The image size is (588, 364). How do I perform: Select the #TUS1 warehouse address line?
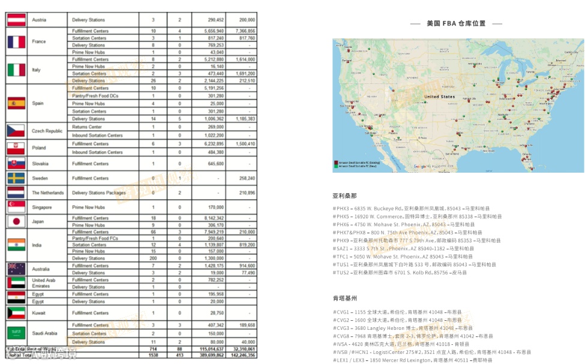point(414,264)
